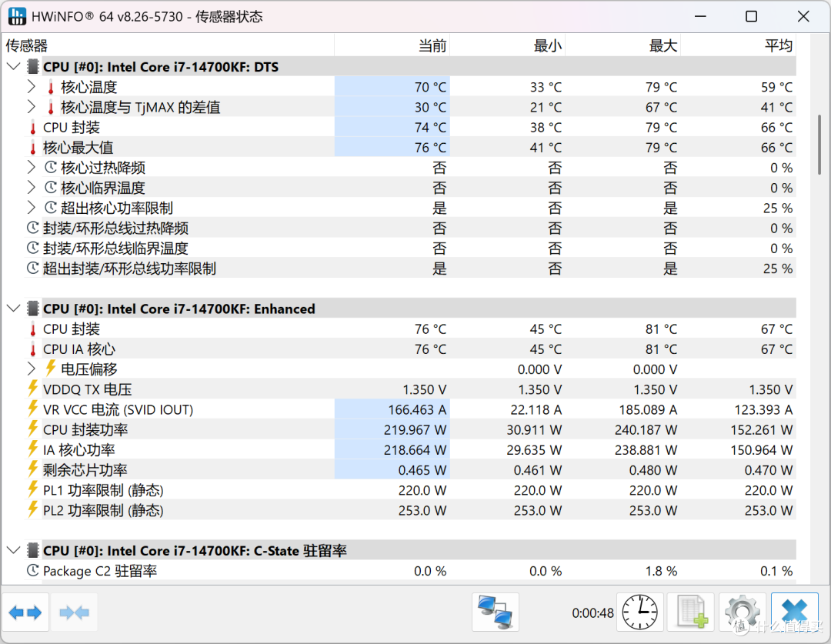Collapse the C-State 驻留率 sensor group

[14, 551]
